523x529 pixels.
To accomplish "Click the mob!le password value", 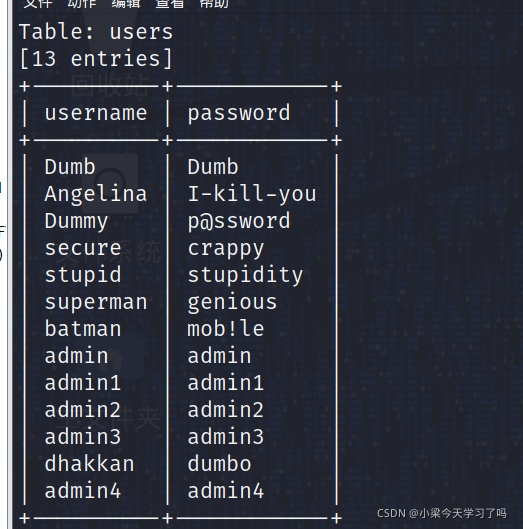I will [x=226, y=329].
